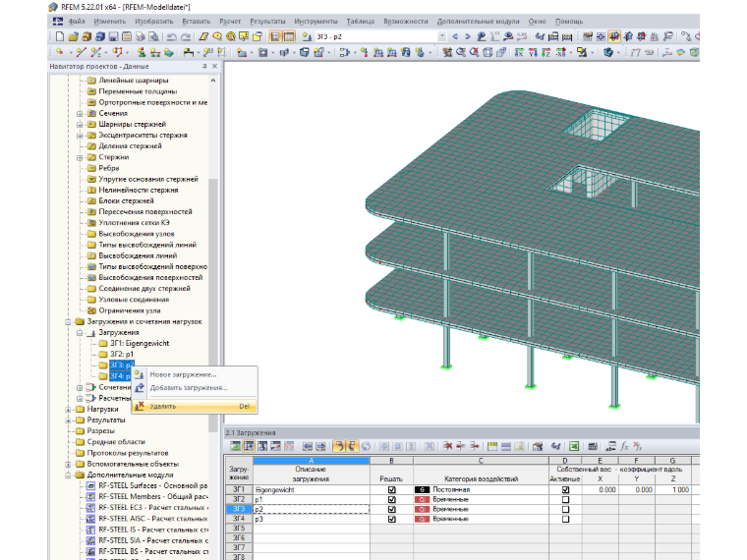Screen dimensions: 747x560
Task: Click the red Qi swatch in ЗГ2 row
Action: (422, 499)
